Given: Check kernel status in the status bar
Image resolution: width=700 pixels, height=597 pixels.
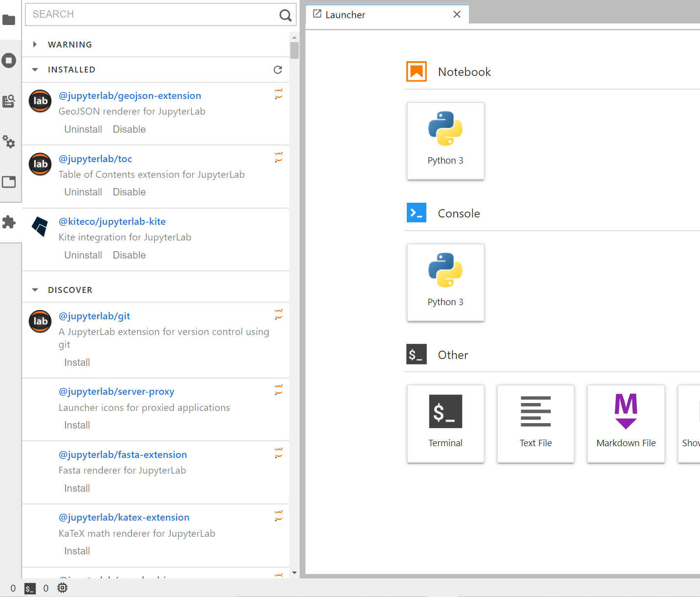Looking at the screenshot, I should [62, 588].
